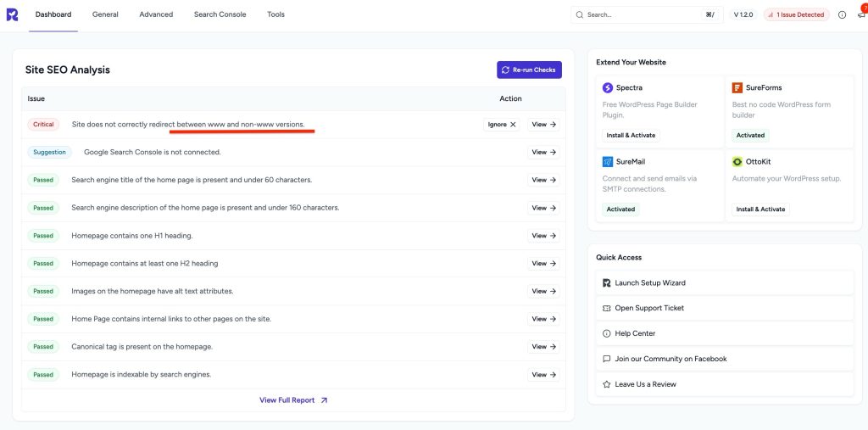Launch Setup Wizard from Quick Access

point(649,282)
